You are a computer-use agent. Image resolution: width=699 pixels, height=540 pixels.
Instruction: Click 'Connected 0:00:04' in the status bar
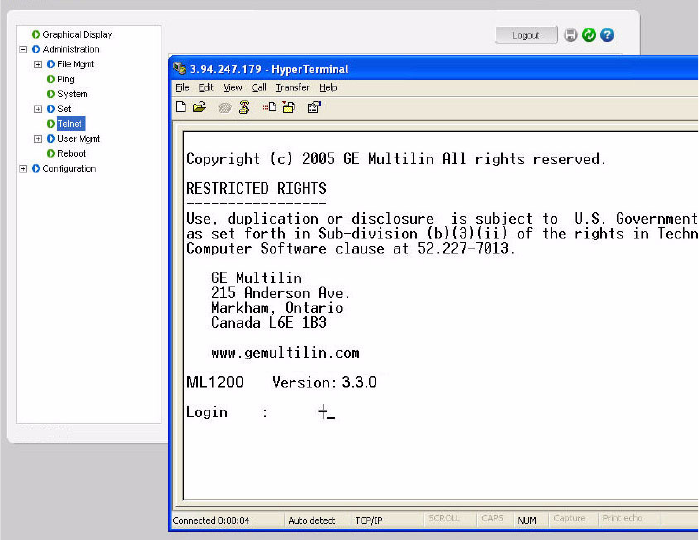coord(211,520)
